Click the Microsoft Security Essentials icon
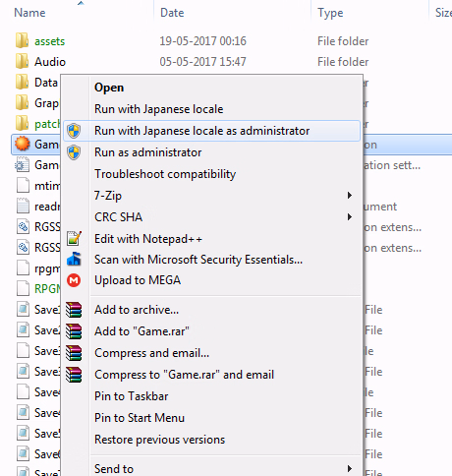Screen dimensions: 452x476 [74, 259]
